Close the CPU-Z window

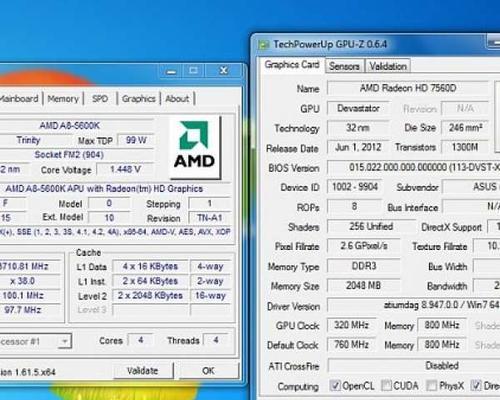click(x=224, y=71)
